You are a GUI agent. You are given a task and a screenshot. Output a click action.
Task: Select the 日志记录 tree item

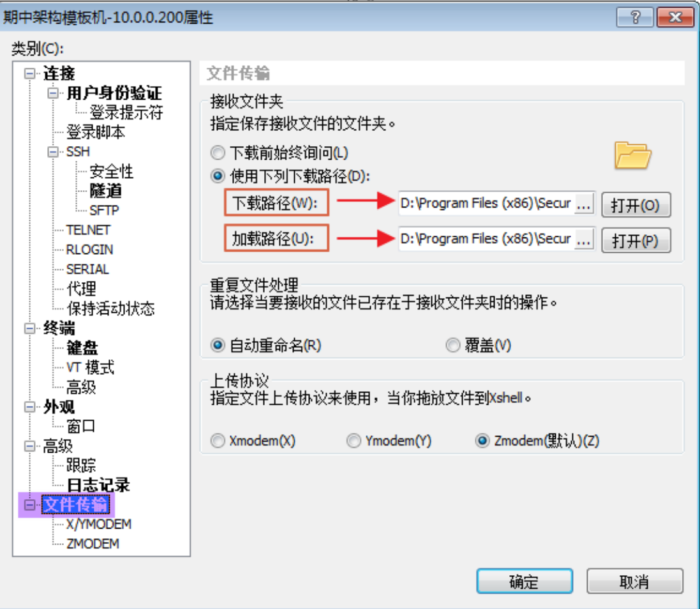[x=98, y=485]
